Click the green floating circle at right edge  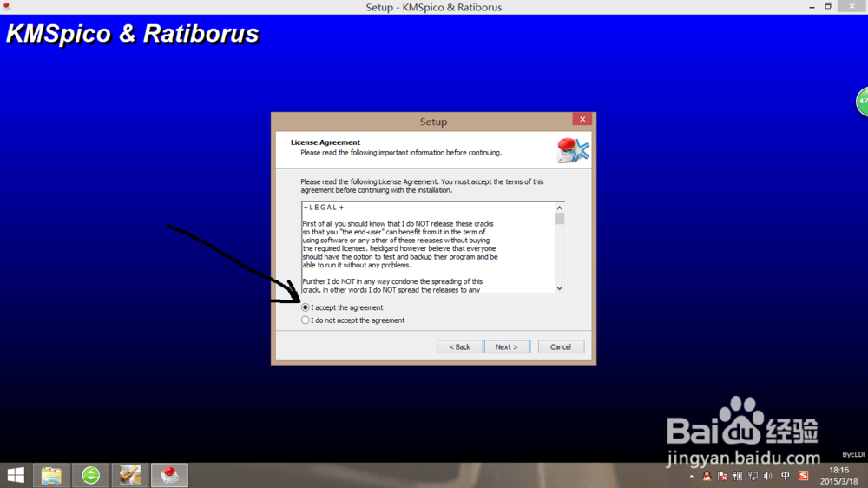(x=863, y=102)
